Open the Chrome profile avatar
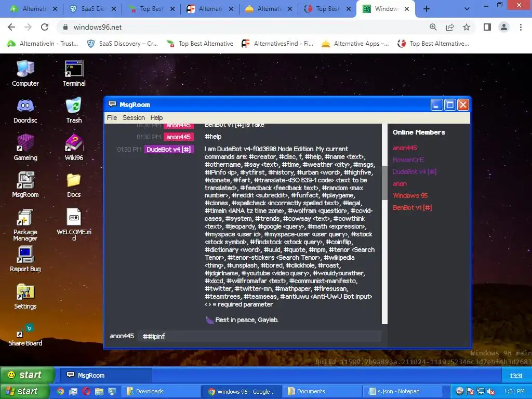 pos(504,27)
